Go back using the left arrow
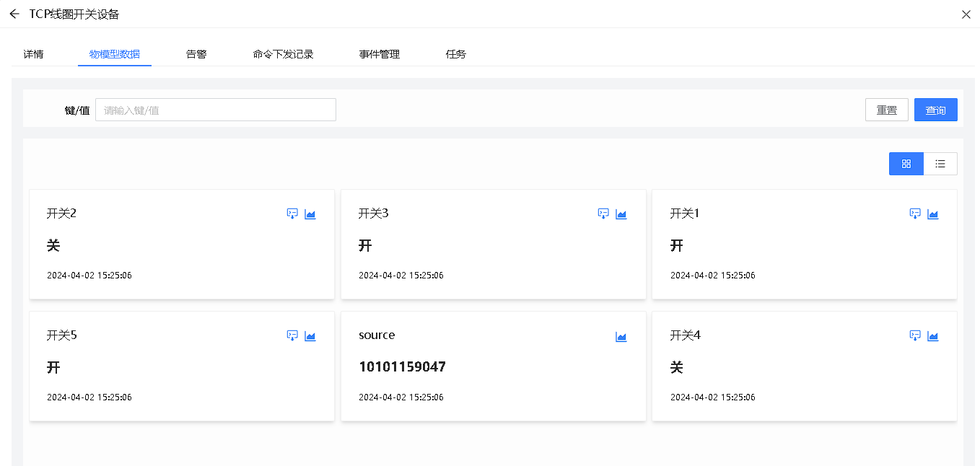The height and width of the screenshot is (466, 980). coord(14,14)
